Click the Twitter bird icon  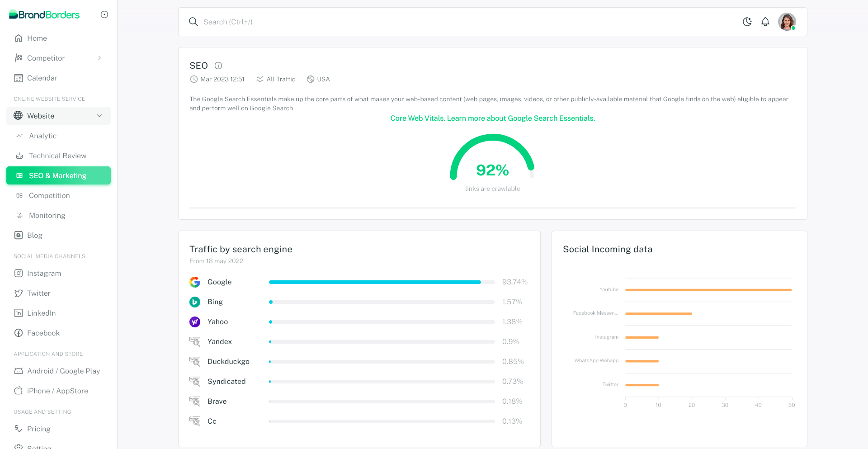coord(19,293)
